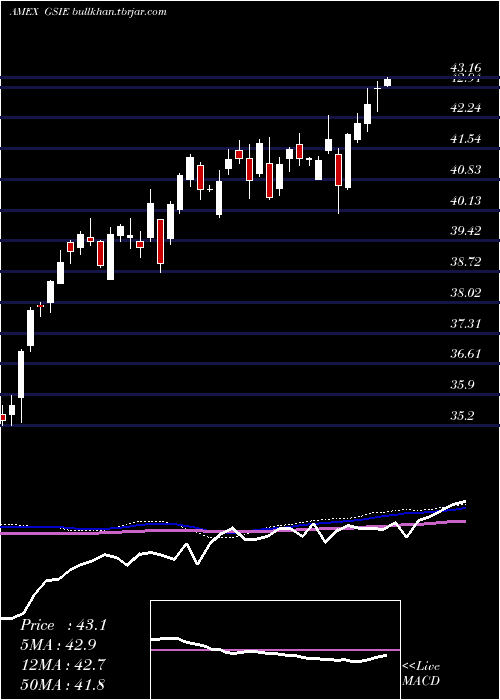Click the last candlestick near 43.16
500x700 pixels.
pyautogui.click(x=388, y=82)
